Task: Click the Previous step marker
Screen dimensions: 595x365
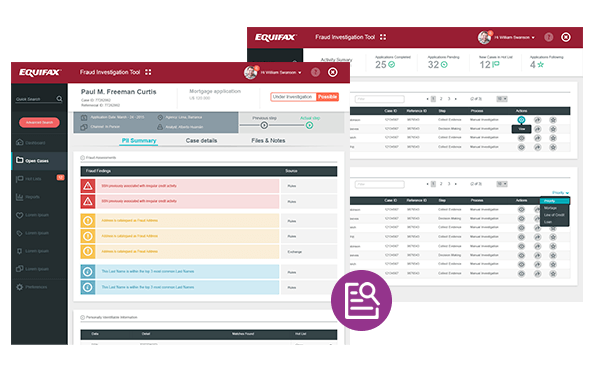Action: pos(264,125)
